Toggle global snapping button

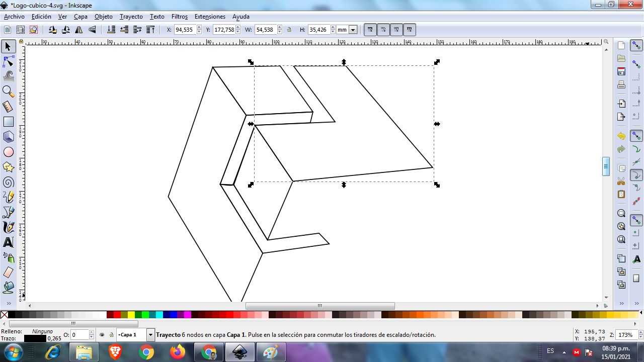tap(636, 46)
